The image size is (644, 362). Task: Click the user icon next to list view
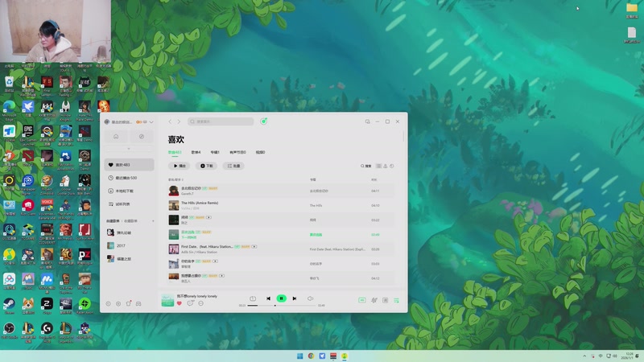386,166
